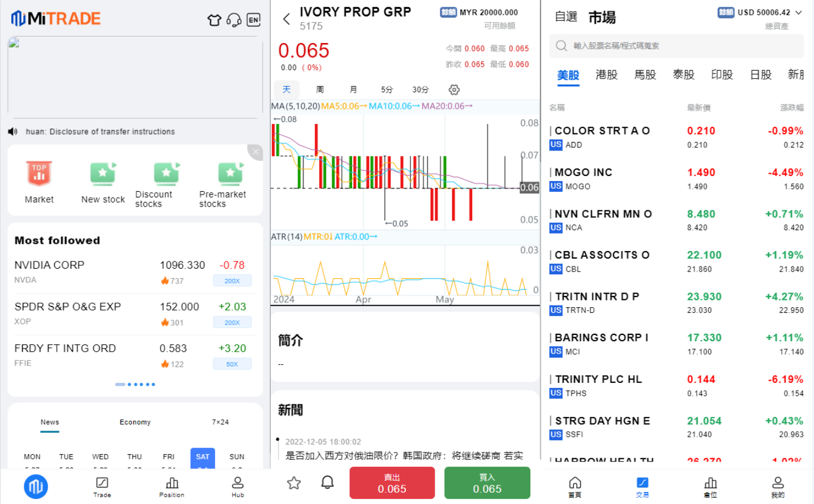Open the New stock icon
This screenshot has height=504, width=814.
[103, 174]
